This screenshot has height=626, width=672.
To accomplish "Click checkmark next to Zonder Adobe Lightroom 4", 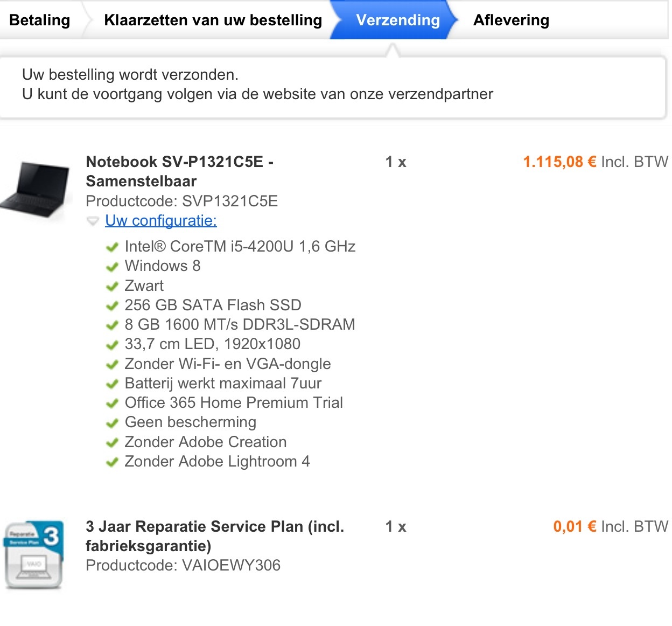I will [x=112, y=462].
